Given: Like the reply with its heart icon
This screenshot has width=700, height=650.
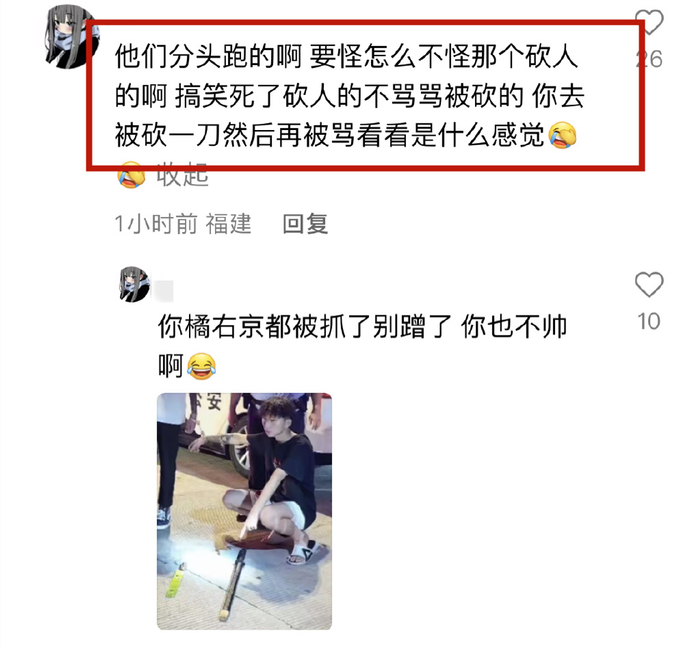Looking at the screenshot, I should coord(649,284).
